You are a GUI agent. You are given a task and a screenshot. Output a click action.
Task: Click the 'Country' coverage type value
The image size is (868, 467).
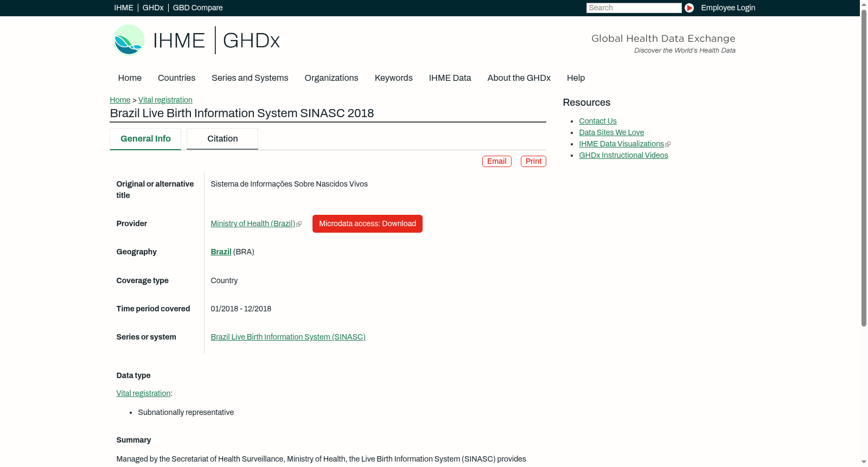tap(224, 280)
